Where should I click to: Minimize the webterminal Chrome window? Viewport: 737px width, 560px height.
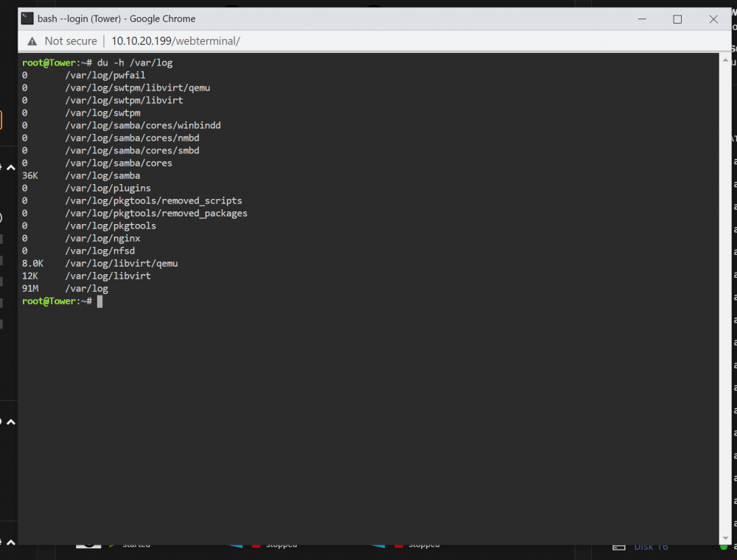[642, 19]
